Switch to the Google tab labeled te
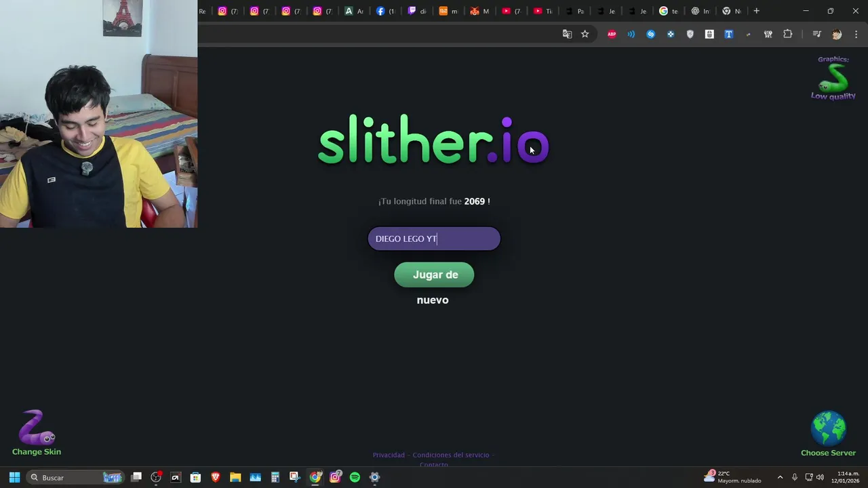 pyautogui.click(x=669, y=11)
